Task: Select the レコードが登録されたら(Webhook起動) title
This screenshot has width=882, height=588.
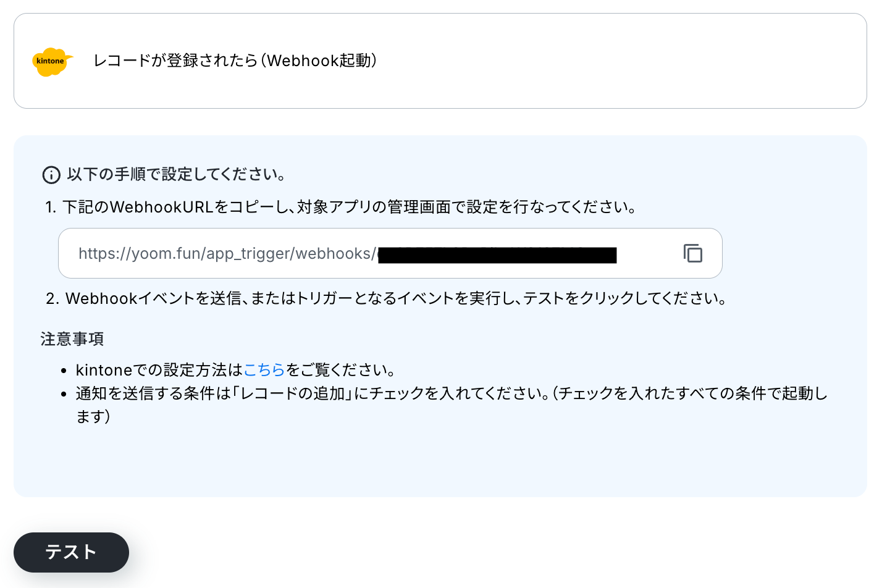Action: tap(235, 61)
